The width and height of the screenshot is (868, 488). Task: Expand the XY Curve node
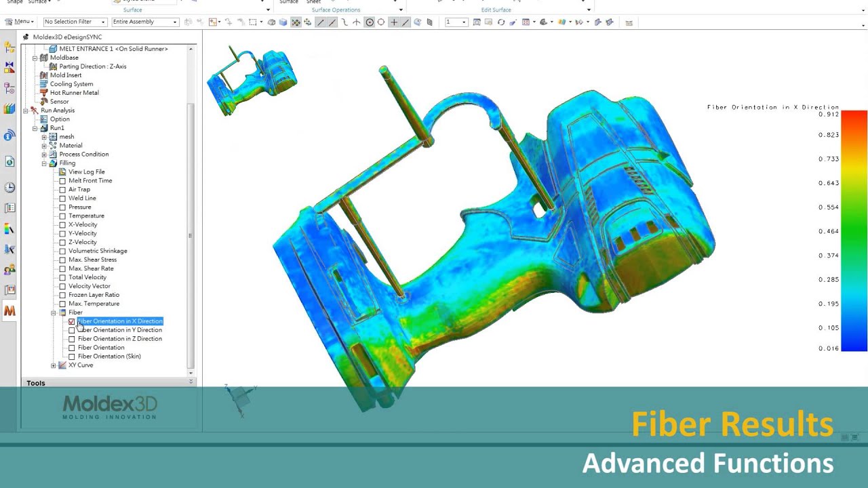(x=54, y=365)
